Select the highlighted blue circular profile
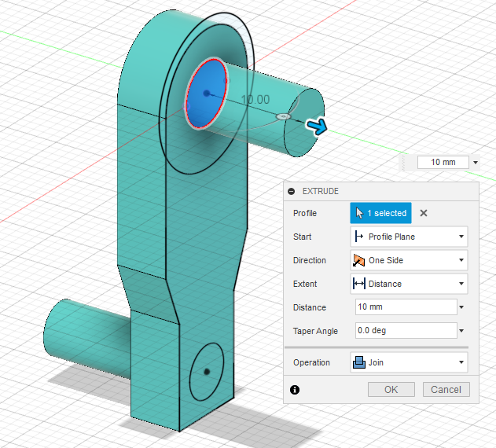The width and height of the screenshot is (496, 448). [x=207, y=94]
